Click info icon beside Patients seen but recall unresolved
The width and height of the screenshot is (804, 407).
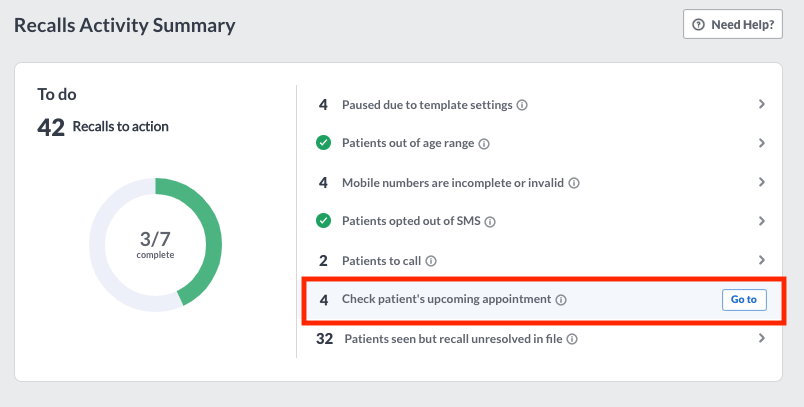point(572,339)
